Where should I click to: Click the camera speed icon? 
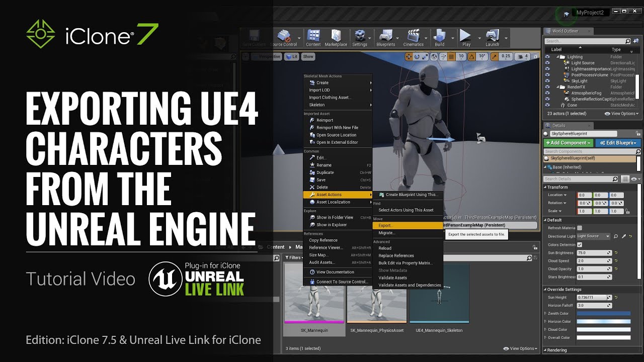click(x=520, y=57)
